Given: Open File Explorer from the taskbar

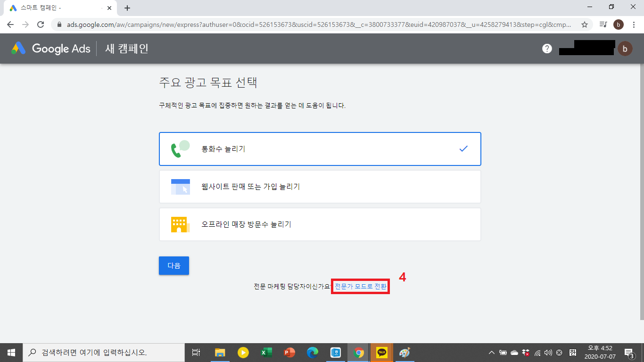Looking at the screenshot, I should tap(220, 353).
